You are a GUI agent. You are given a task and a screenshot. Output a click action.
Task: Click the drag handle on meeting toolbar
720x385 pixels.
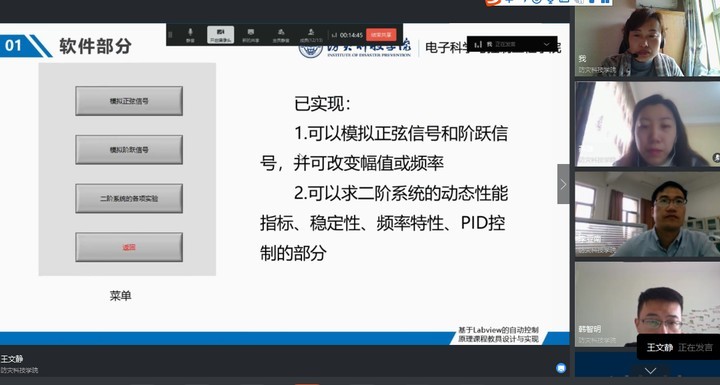(171, 35)
